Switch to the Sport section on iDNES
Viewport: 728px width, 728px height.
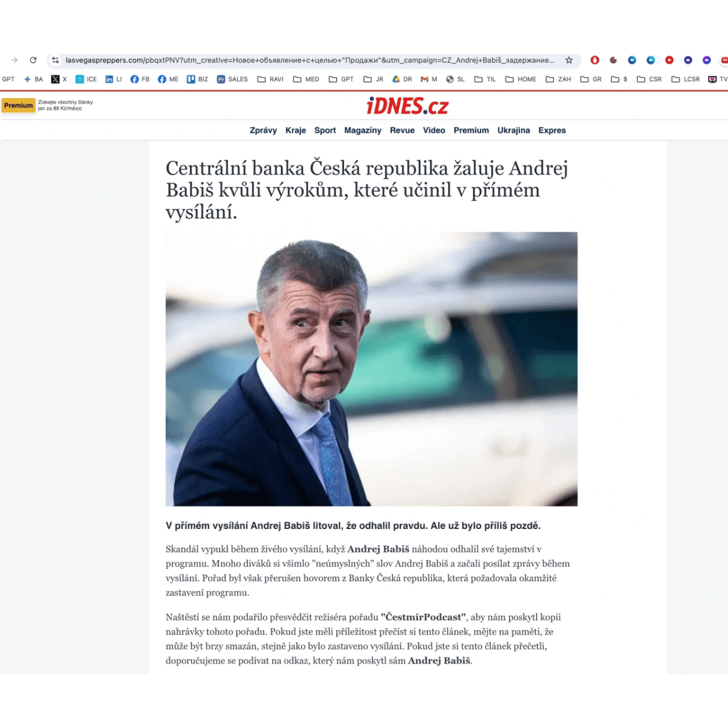[x=325, y=130]
